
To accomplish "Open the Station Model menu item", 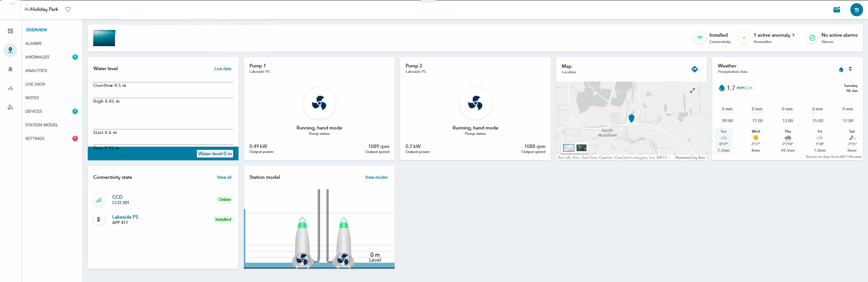I will [x=42, y=125].
